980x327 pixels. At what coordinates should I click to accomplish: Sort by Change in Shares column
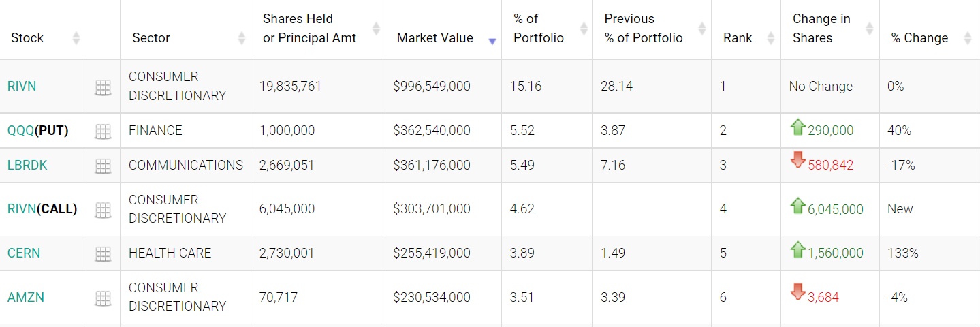click(x=821, y=29)
